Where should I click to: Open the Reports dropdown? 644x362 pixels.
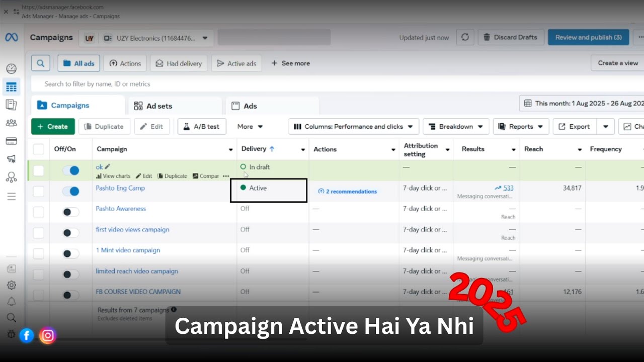click(521, 127)
